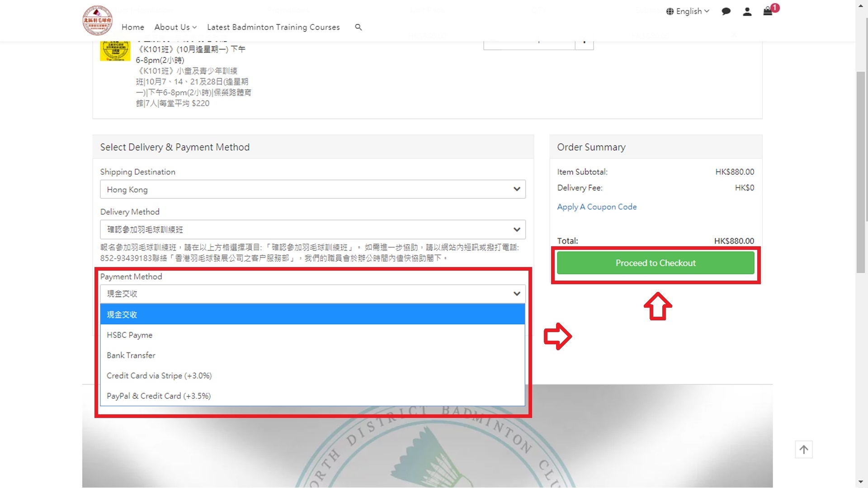Expand the About Us menu
Image resolution: width=868 pixels, height=488 pixels.
point(175,27)
